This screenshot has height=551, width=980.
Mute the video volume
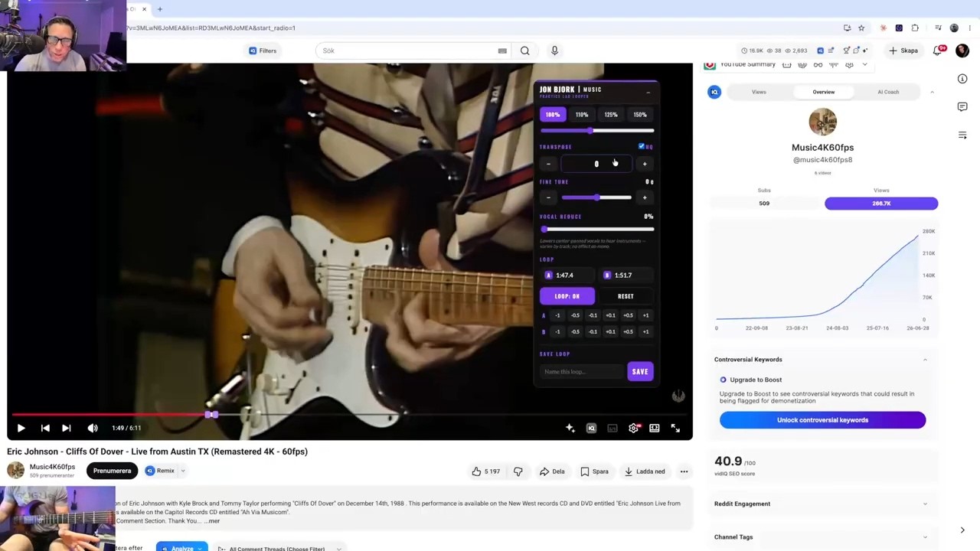(93, 429)
